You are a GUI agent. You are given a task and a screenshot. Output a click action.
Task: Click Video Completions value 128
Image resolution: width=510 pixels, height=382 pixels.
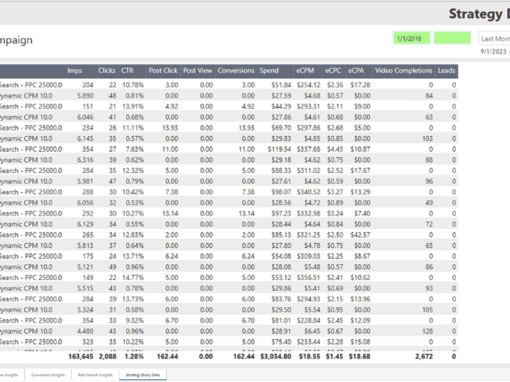coord(427,331)
